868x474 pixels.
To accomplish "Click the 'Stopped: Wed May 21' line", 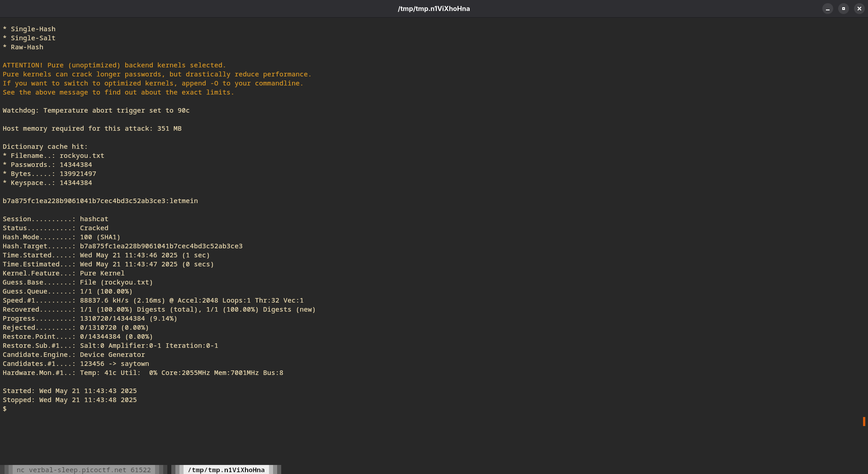I will click(70, 400).
